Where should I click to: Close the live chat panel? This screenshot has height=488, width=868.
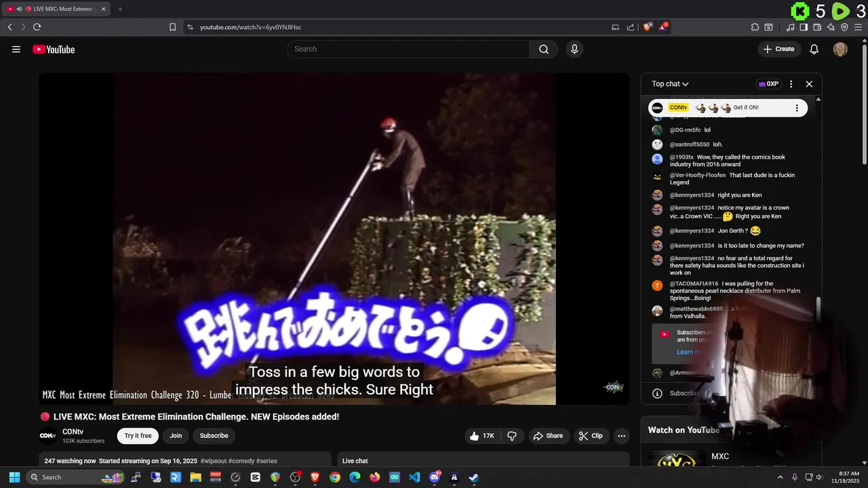pyautogui.click(x=809, y=84)
